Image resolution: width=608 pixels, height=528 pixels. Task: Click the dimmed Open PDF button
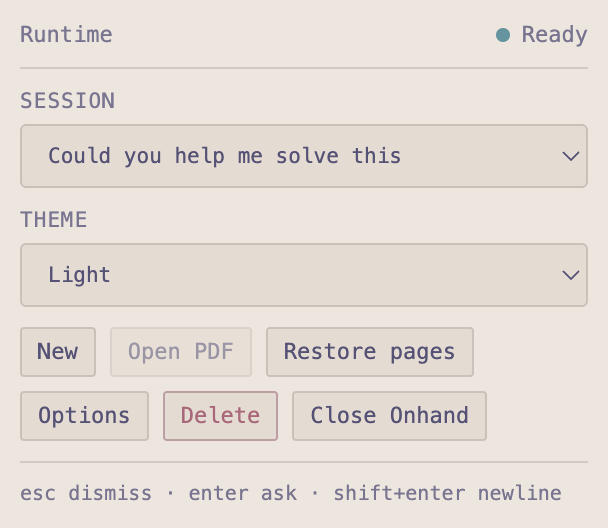(181, 352)
